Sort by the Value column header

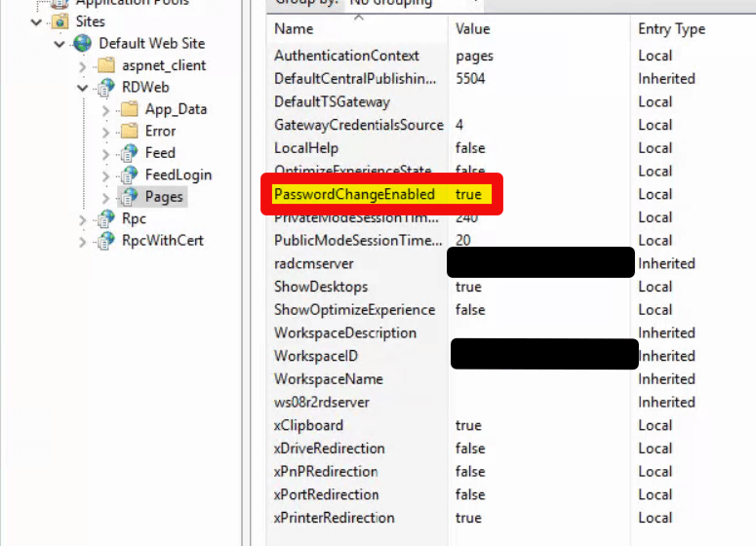473,29
